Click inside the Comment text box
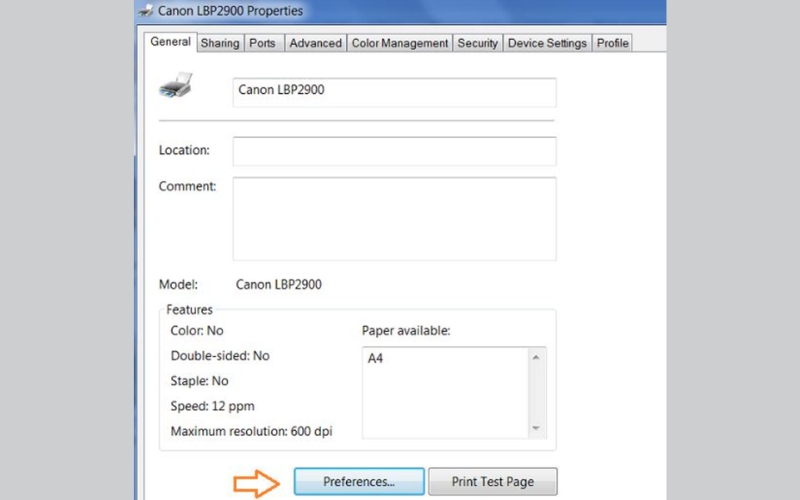 [394, 219]
